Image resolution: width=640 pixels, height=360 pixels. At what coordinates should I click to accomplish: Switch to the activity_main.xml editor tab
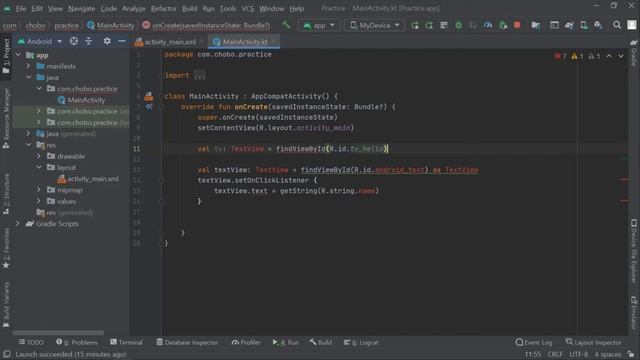[170, 42]
